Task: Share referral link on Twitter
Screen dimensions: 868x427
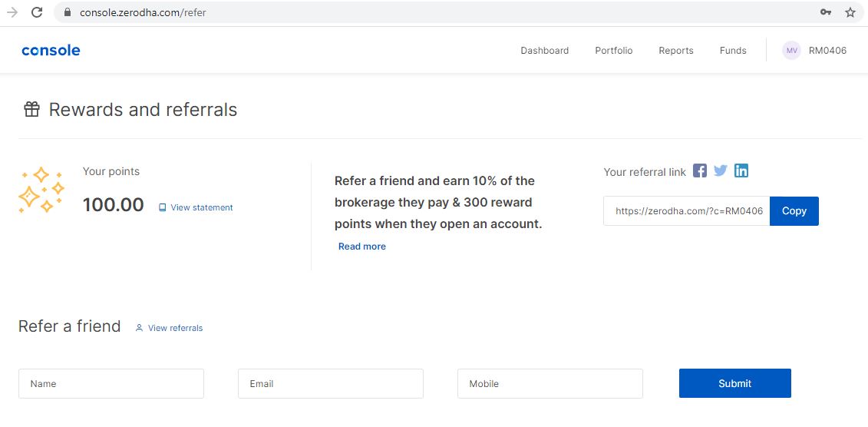Action: pyautogui.click(x=720, y=170)
